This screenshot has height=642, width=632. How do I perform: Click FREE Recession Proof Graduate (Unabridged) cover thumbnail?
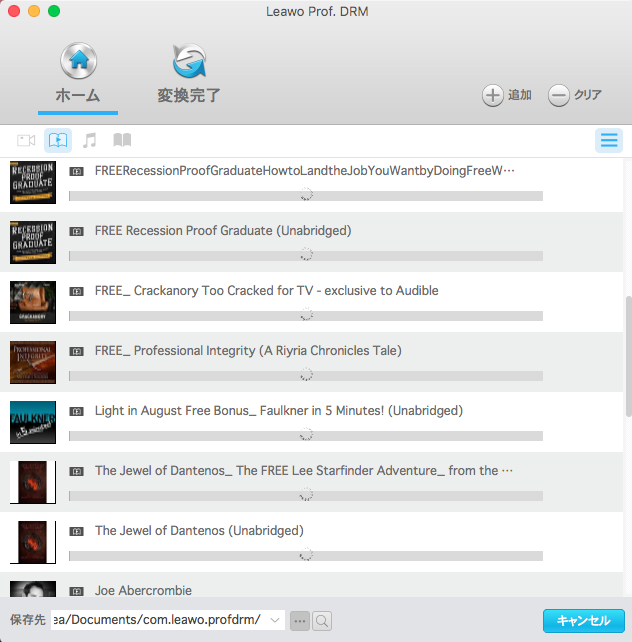(x=33, y=242)
